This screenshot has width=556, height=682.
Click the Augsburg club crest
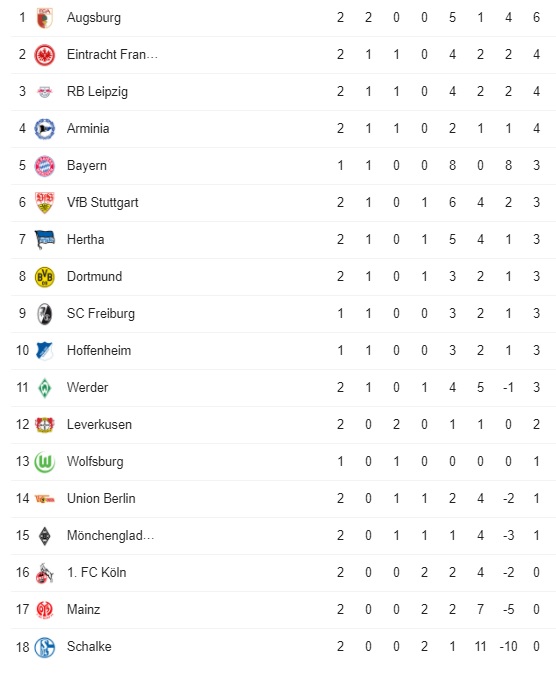pos(44,18)
